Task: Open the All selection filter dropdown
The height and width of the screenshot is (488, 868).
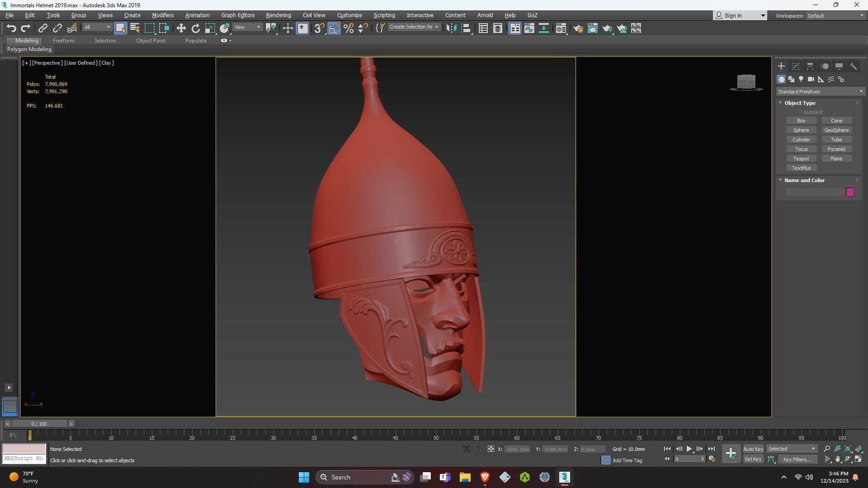Action: click(97, 28)
